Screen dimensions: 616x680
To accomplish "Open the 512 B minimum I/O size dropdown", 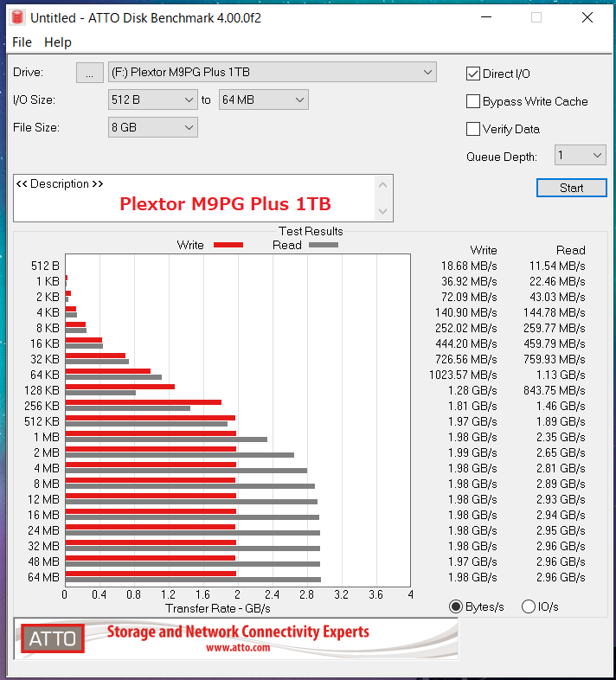I will click(152, 99).
